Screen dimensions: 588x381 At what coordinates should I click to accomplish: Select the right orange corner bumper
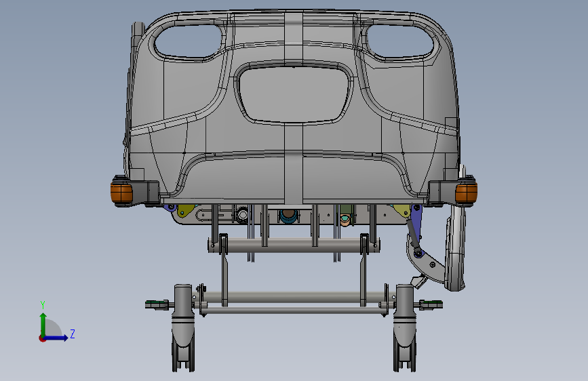pos(466,192)
